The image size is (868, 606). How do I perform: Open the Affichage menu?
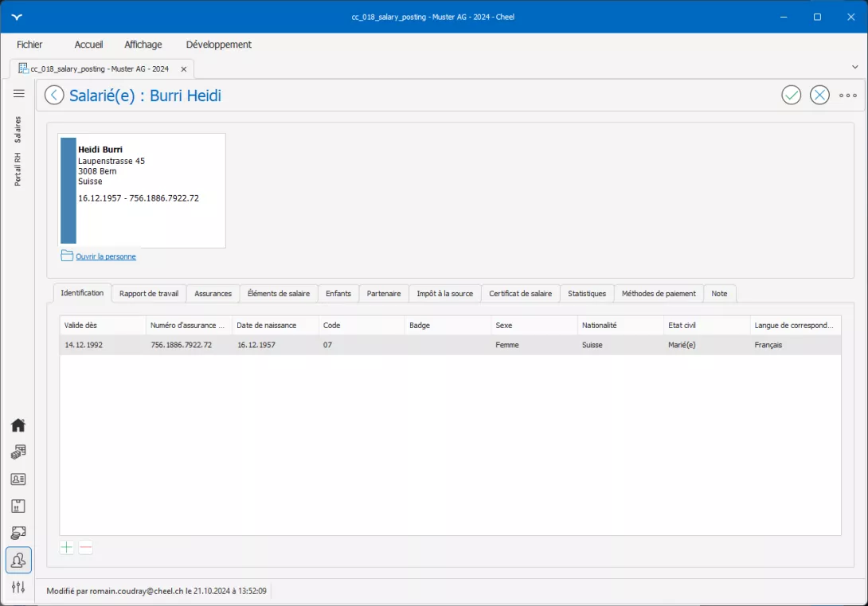point(143,45)
